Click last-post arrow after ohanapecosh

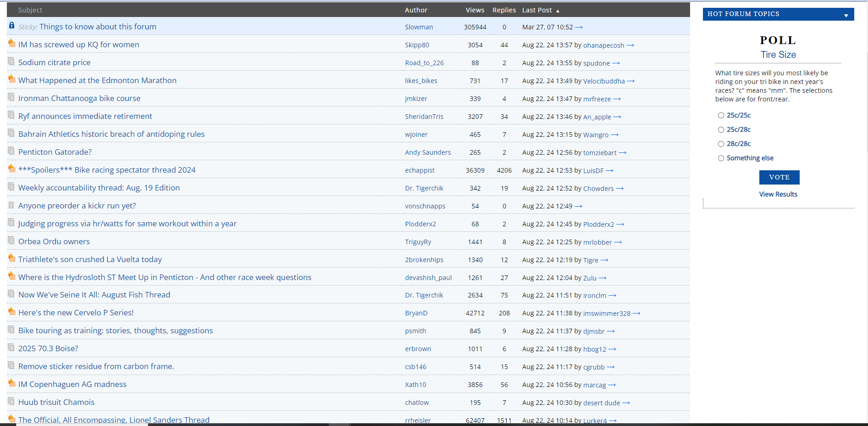click(x=630, y=45)
